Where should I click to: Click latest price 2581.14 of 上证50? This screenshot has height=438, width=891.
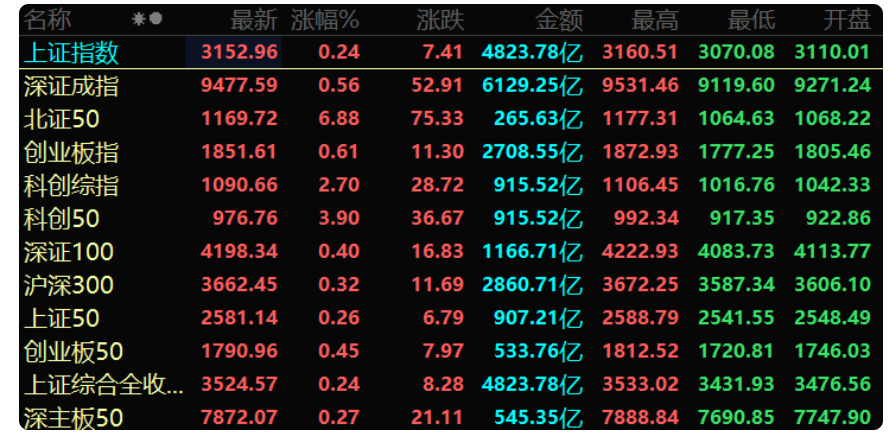pos(239,318)
